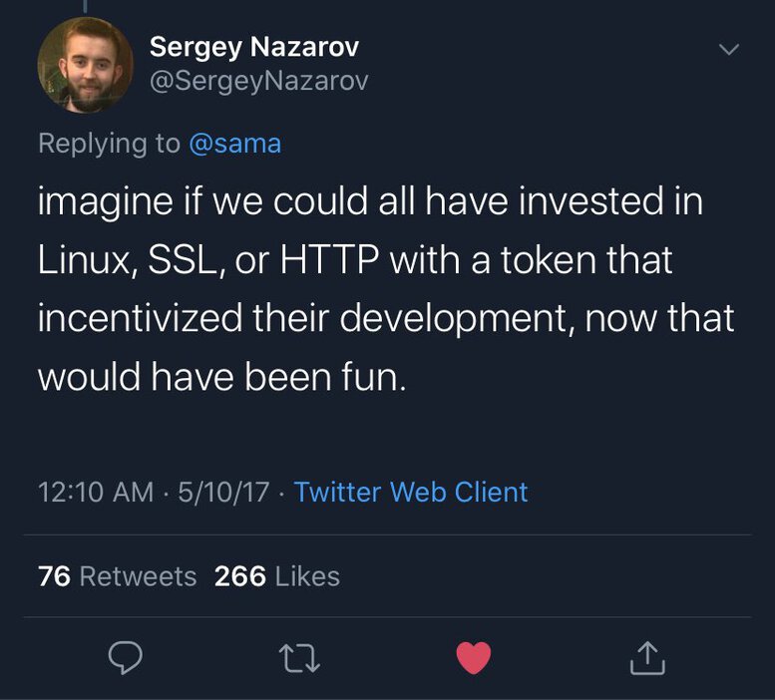Click the thread line above the avatar
Viewport: 775px width, 700px height.
coord(86,6)
